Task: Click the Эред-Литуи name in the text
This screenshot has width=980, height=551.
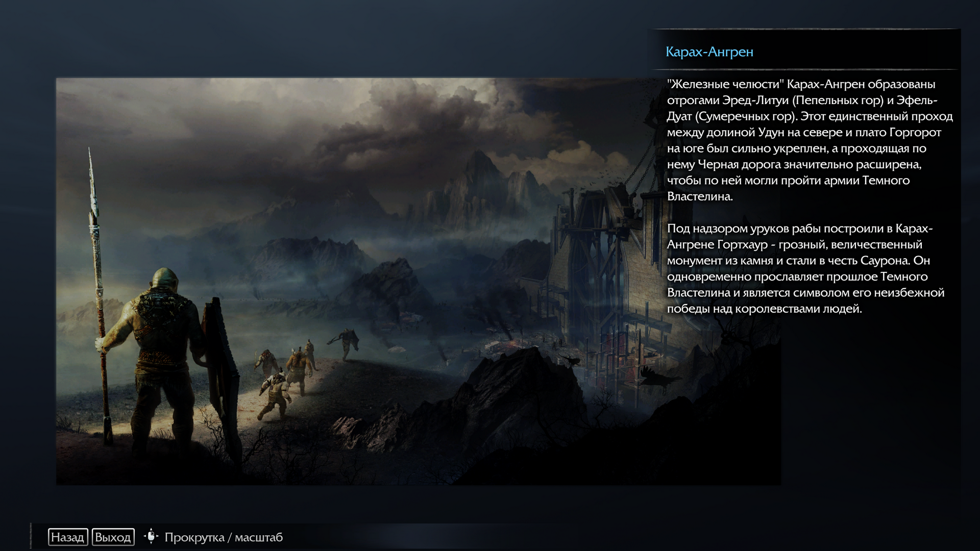Action: 755,100
